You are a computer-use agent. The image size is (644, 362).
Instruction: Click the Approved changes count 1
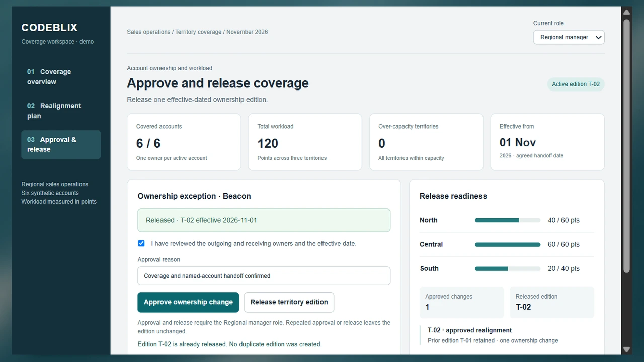coord(427,307)
